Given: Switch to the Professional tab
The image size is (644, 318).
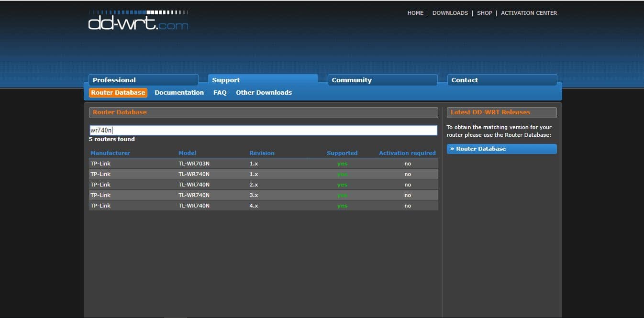Looking at the screenshot, I should click(144, 80).
